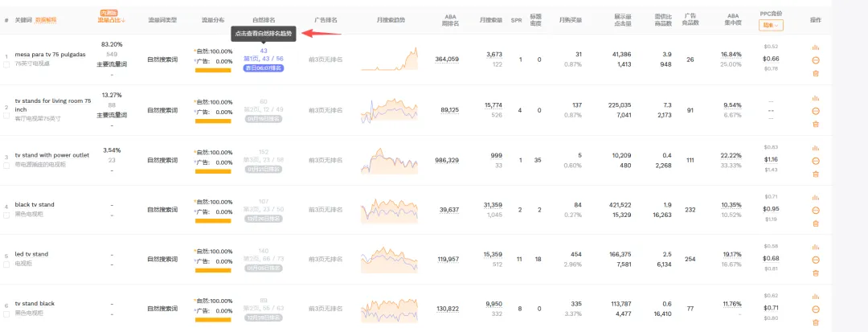Image resolution: width=868 pixels, height=332 pixels.
Task: Open trend chart icon for mesa para tv row
Action: [816, 47]
